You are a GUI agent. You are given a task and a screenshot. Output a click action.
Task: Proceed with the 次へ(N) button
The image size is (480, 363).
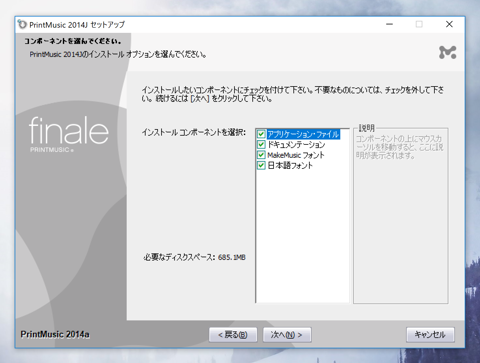pyautogui.click(x=287, y=335)
